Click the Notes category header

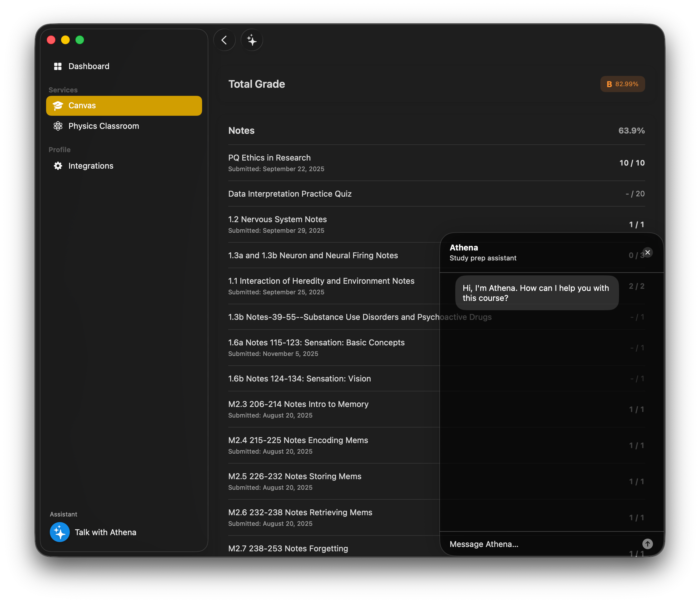(241, 131)
